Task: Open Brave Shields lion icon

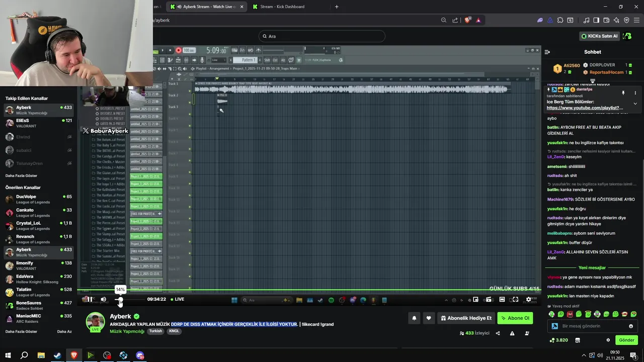Action: pyautogui.click(x=468, y=20)
